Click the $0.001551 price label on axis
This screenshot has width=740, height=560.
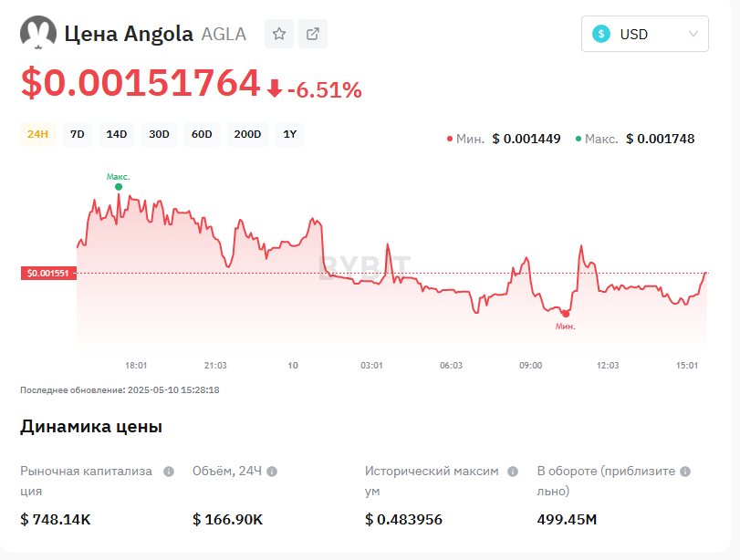[49, 273]
